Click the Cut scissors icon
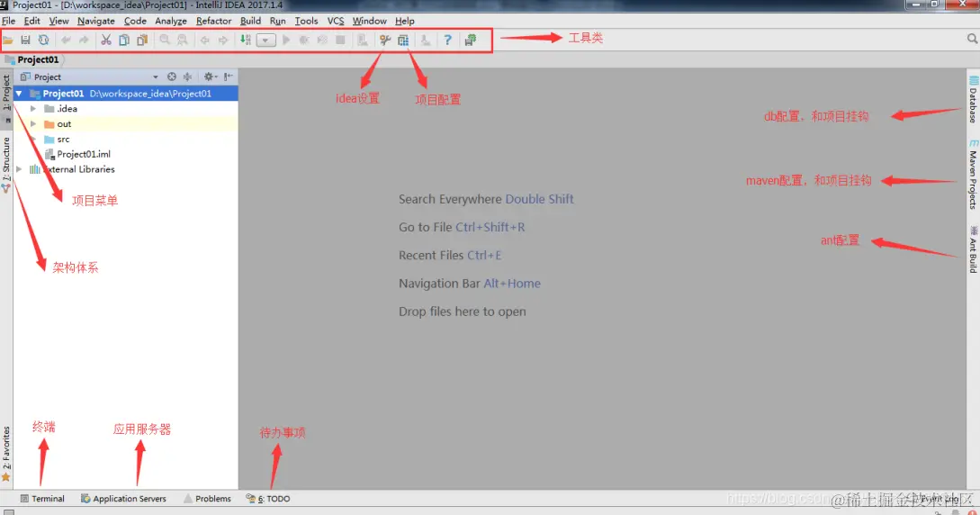Image resolution: width=980 pixels, height=515 pixels. 106,40
